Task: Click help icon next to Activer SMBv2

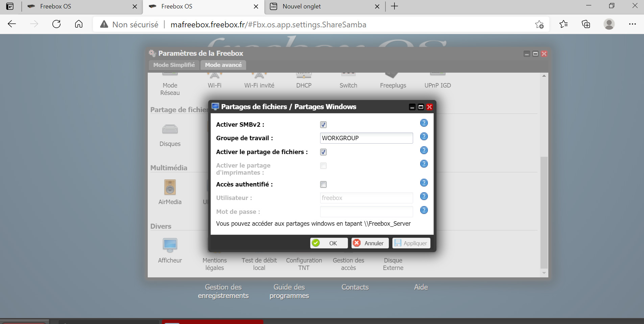Action: pyautogui.click(x=424, y=123)
